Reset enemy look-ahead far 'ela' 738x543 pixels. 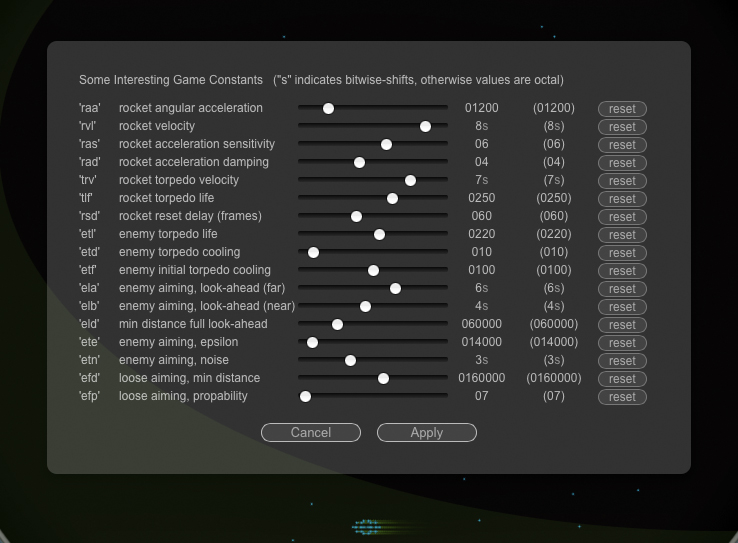point(622,289)
